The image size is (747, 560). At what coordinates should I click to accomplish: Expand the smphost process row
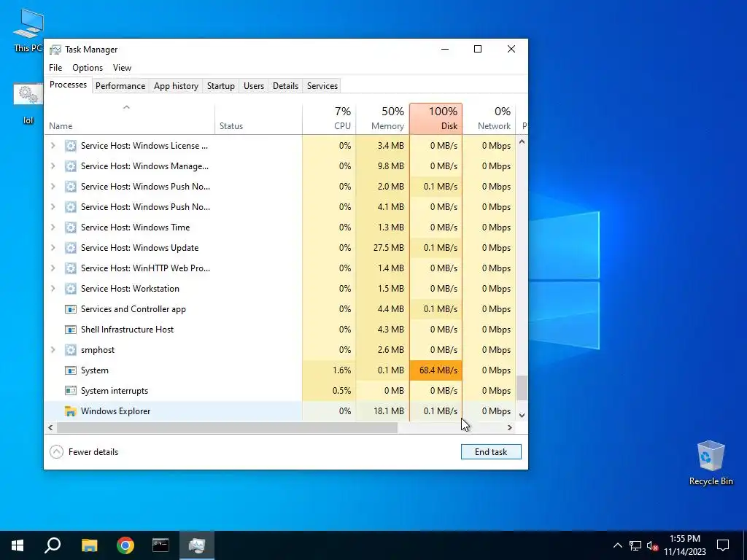click(53, 349)
